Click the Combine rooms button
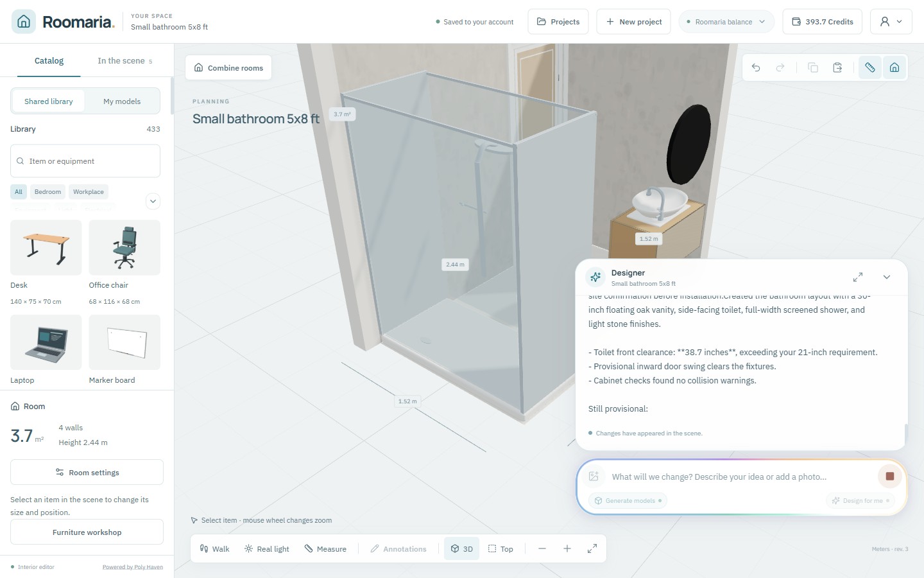 click(228, 67)
